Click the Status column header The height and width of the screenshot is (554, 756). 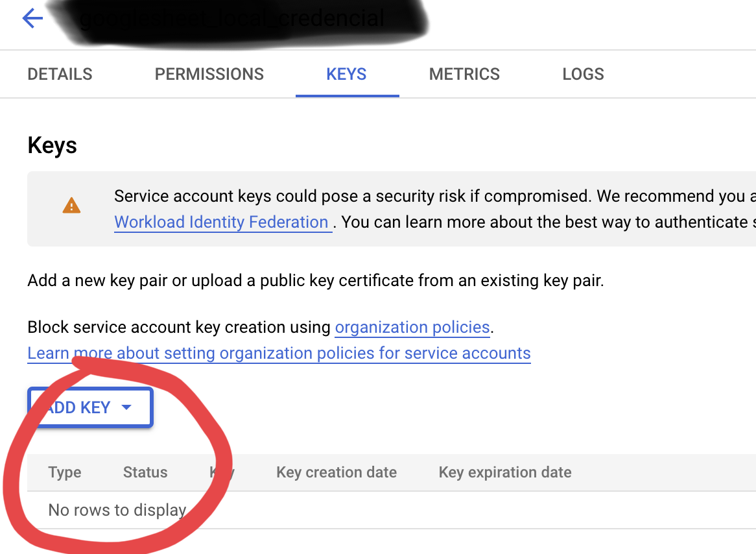(x=145, y=472)
